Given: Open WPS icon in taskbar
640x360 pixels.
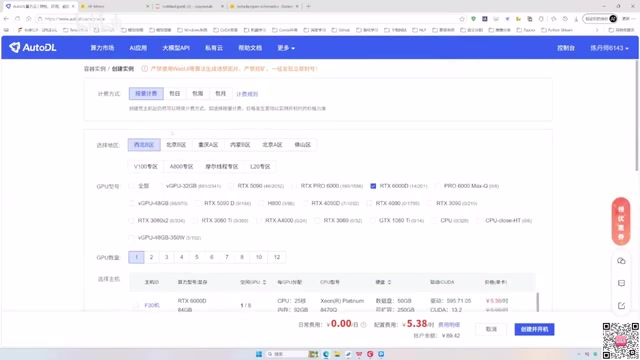Looking at the screenshot, I should 359,354.
